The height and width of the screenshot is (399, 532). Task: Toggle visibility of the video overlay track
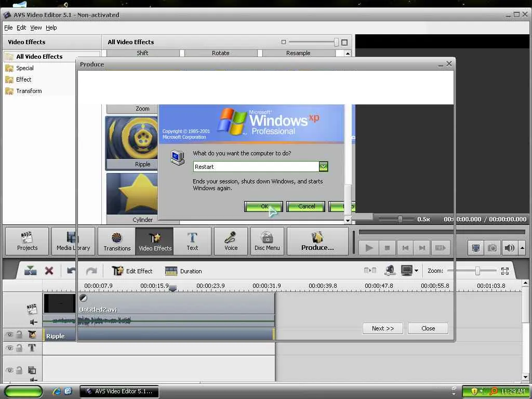[x=10, y=370]
